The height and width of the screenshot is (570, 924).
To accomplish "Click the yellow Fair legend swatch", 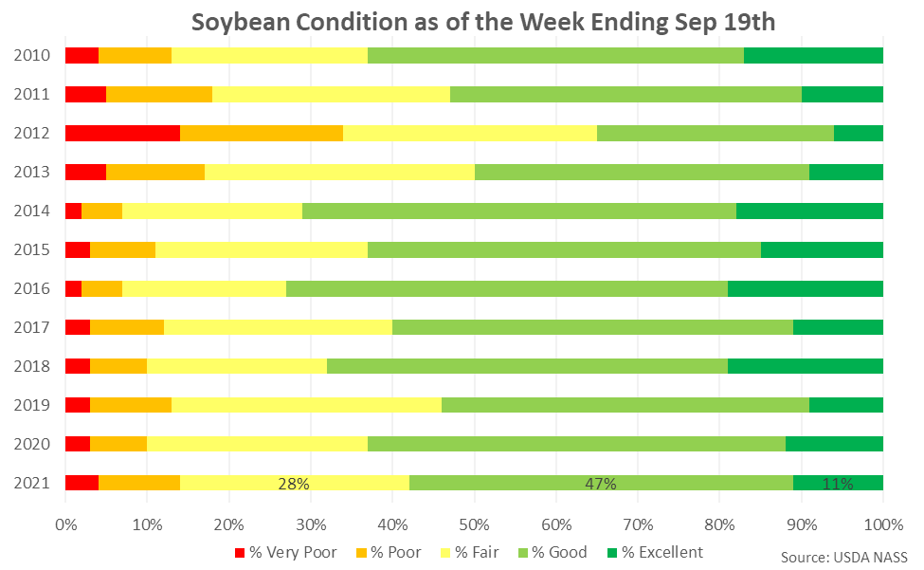I will coord(445,553).
